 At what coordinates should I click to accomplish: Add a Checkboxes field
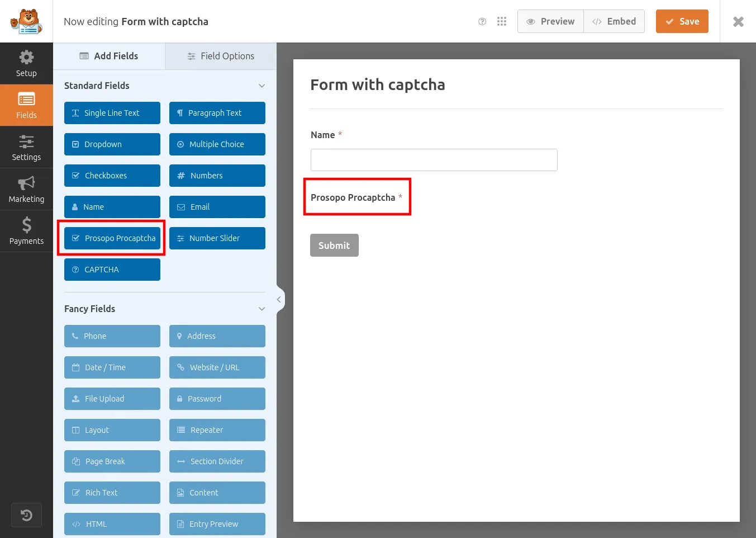click(x=112, y=176)
